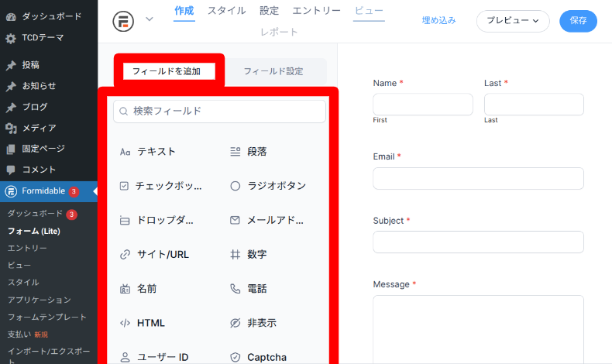This screenshot has height=364, width=612.
Task: Add a テキスト field
Action: [x=148, y=152]
